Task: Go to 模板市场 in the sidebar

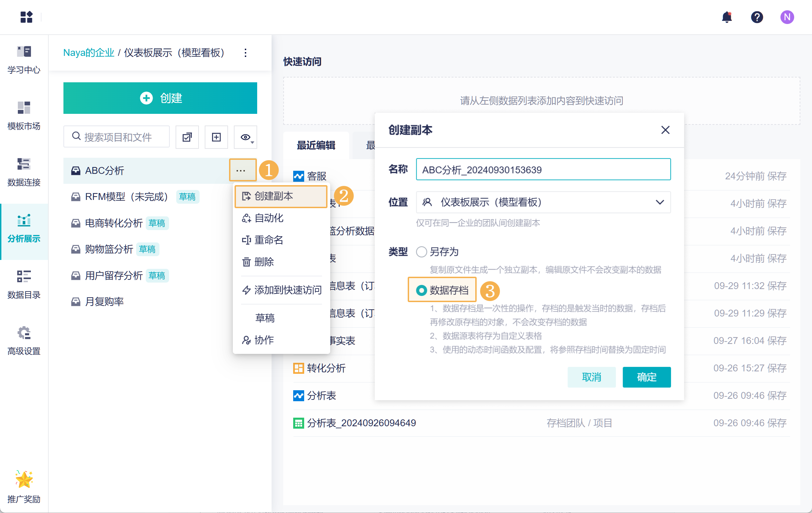Action: (24, 117)
